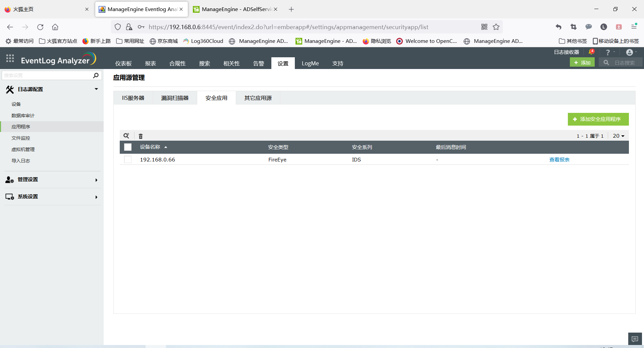
Task: Switch to IIS服务器 tab
Action: point(133,98)
